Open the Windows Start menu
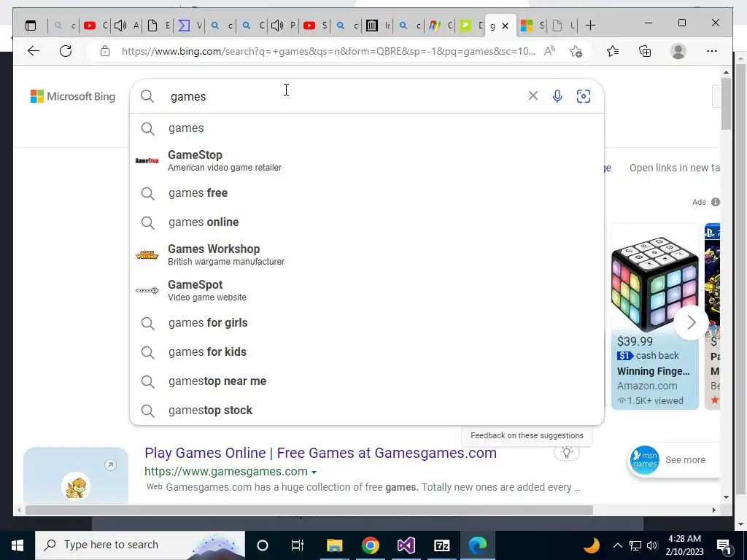This screenshot has height=560, width=747. (18, 545)
